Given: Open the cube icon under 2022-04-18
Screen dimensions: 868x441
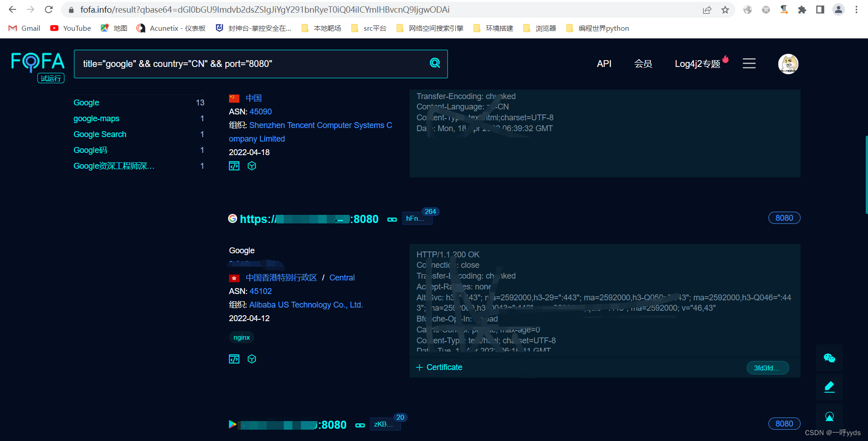Looking at the screenshot, I should [x=252, y=166].
